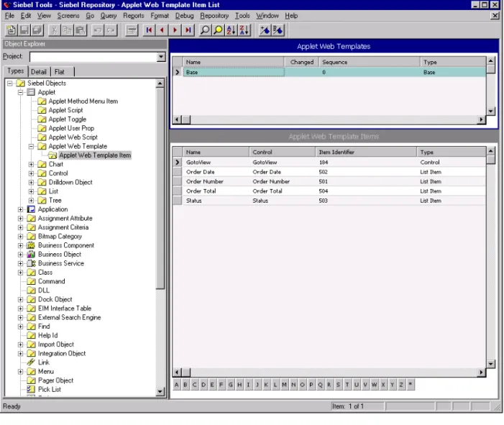Viewport: 504px width, 425px height.
Task: Expand the Chart tree node
Action: pos(31,164)
